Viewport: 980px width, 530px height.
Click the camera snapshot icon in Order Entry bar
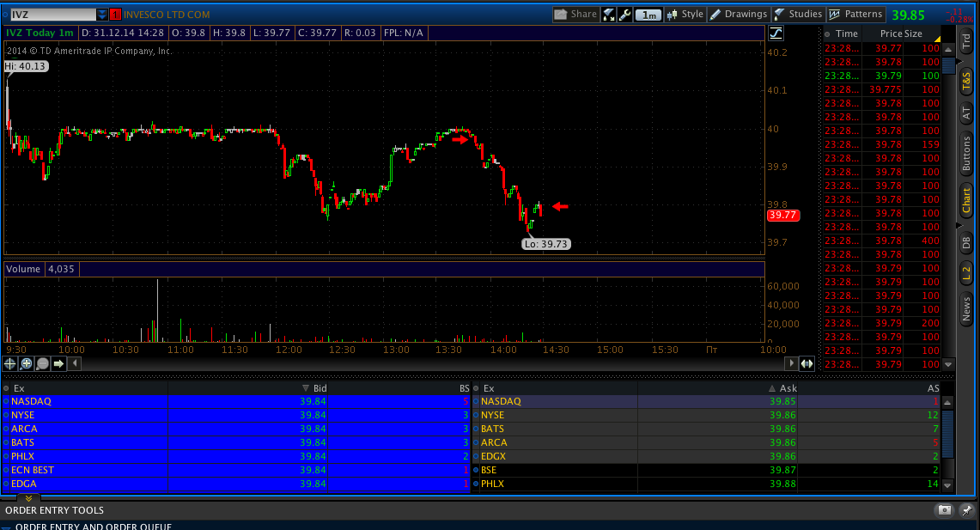[x=945, y=510]
